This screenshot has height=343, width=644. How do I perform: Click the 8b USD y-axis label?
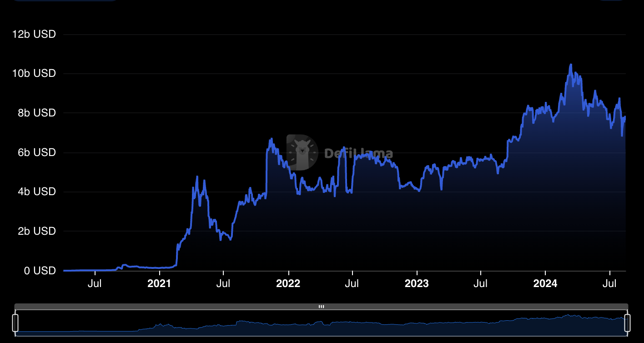35,113
